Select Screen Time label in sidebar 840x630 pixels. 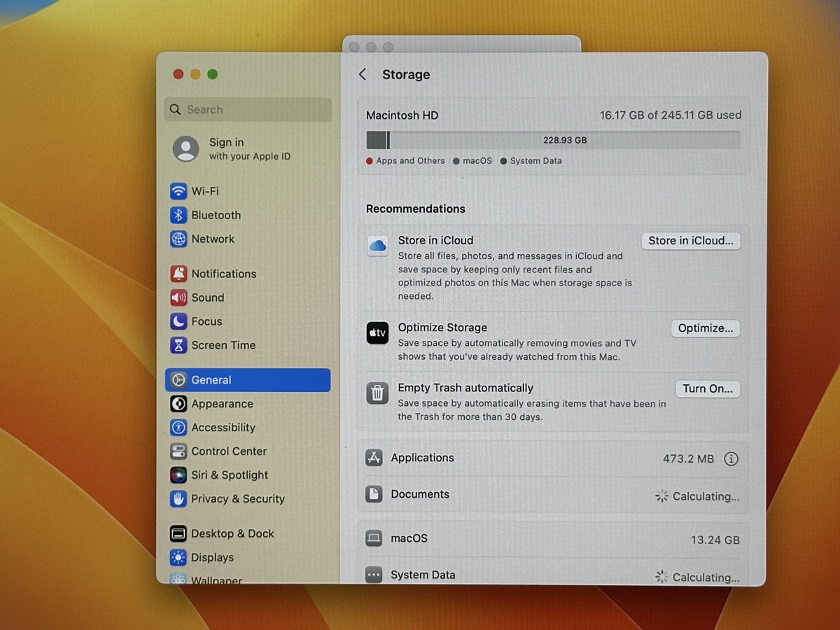click(223, 345)
